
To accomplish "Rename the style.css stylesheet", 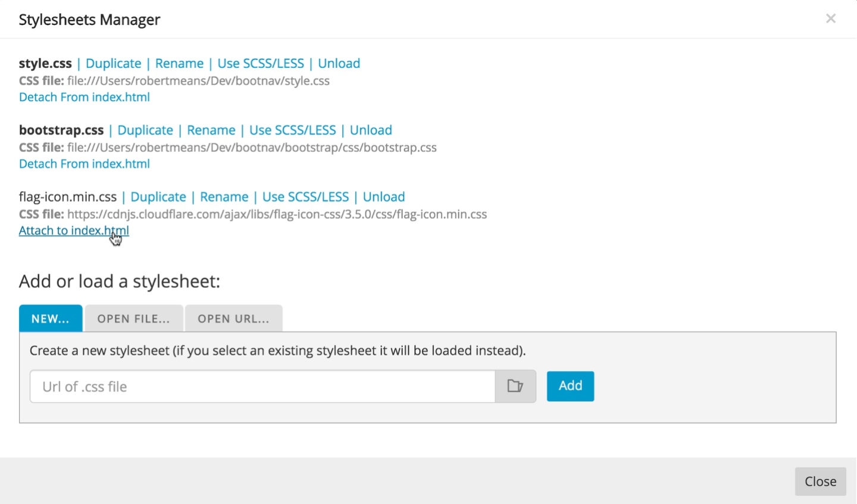I will coord(179,63).
